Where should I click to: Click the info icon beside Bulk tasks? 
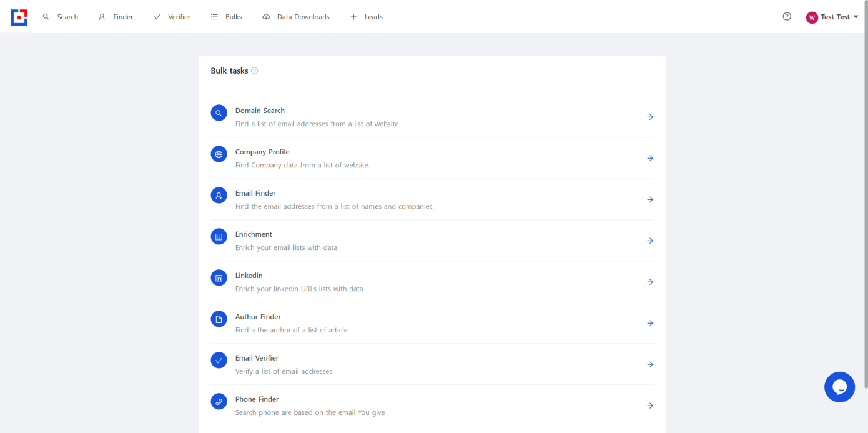255,71
